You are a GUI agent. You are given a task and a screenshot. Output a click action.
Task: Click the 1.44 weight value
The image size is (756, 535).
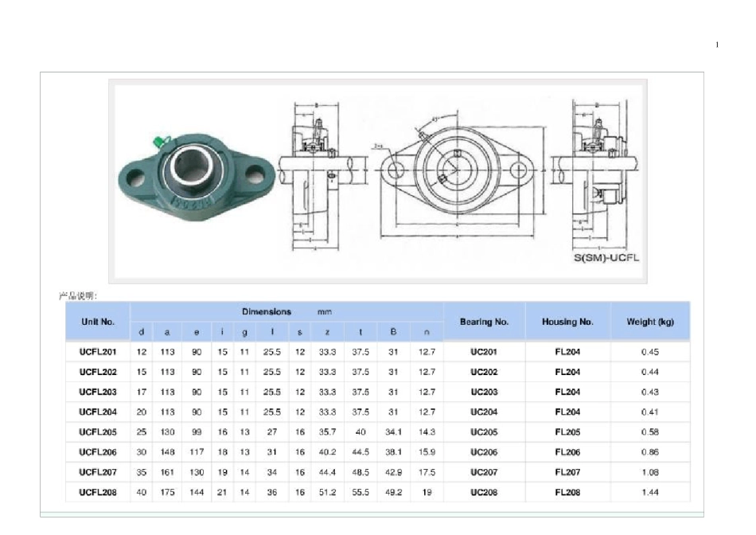pyautogui.click(x=650, y=492)
